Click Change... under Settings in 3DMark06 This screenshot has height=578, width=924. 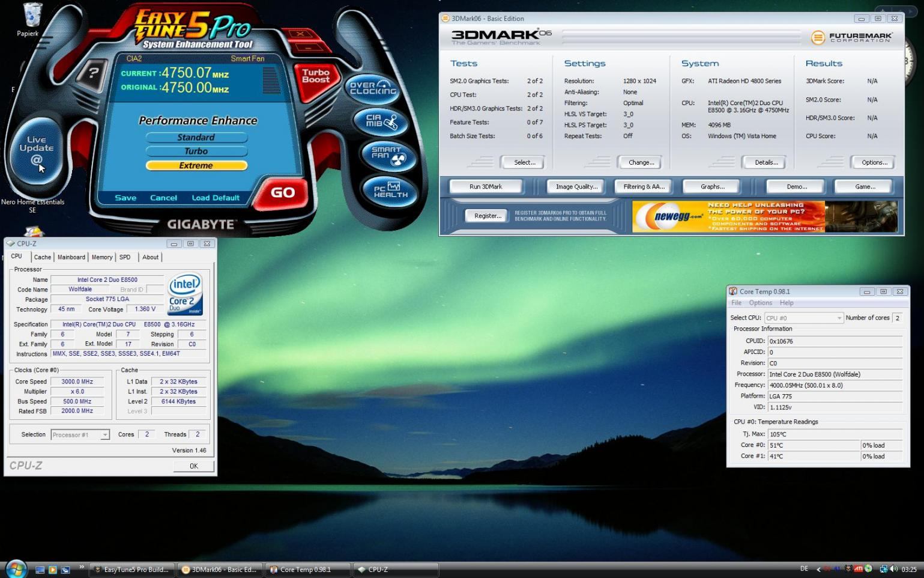641,162
